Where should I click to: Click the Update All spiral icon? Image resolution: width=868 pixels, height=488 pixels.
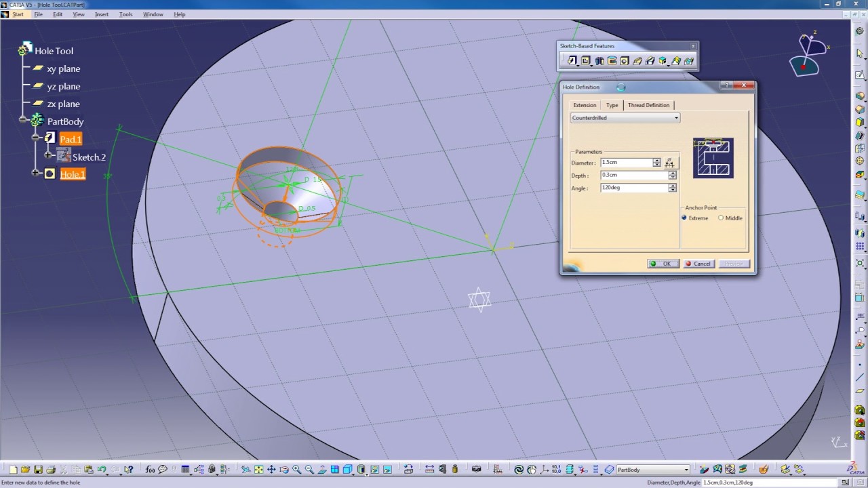point(519,469)
